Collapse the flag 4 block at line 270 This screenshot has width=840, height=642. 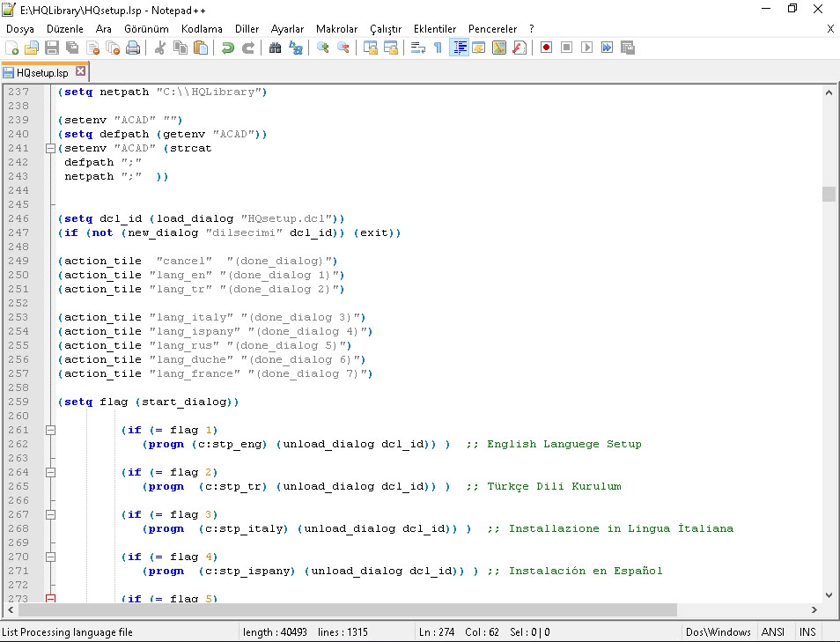coord(50,556)
